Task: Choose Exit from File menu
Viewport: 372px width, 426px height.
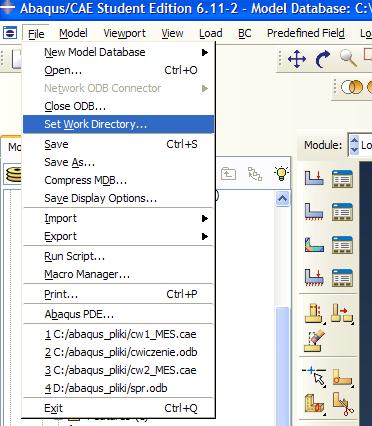Action: point(118,408)
